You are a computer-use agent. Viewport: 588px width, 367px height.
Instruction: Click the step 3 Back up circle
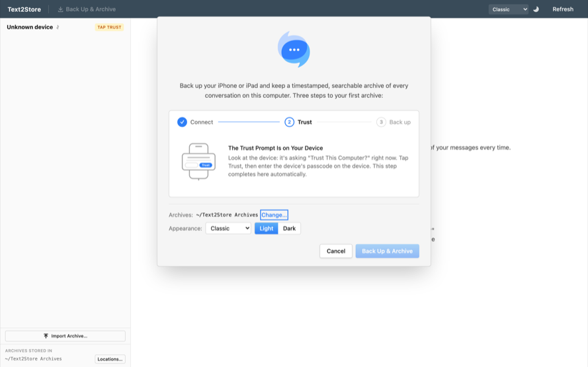pos(381,122)
